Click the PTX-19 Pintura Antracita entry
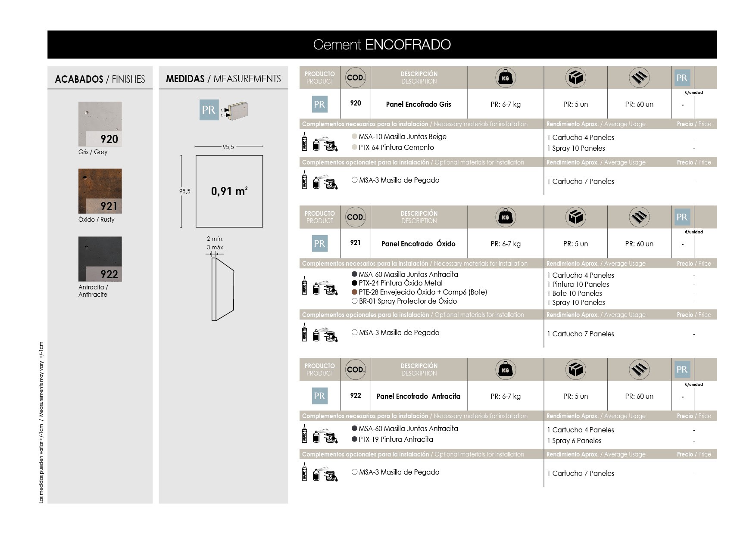This screenshot has width=756, height=534. (396, 439)
